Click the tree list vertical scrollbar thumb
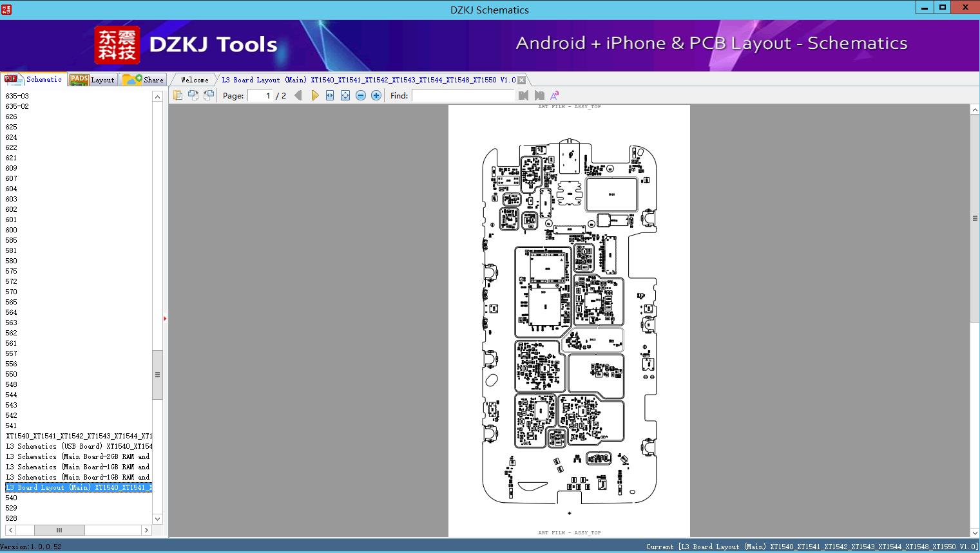The image size is (980, 553). point(157,375)
